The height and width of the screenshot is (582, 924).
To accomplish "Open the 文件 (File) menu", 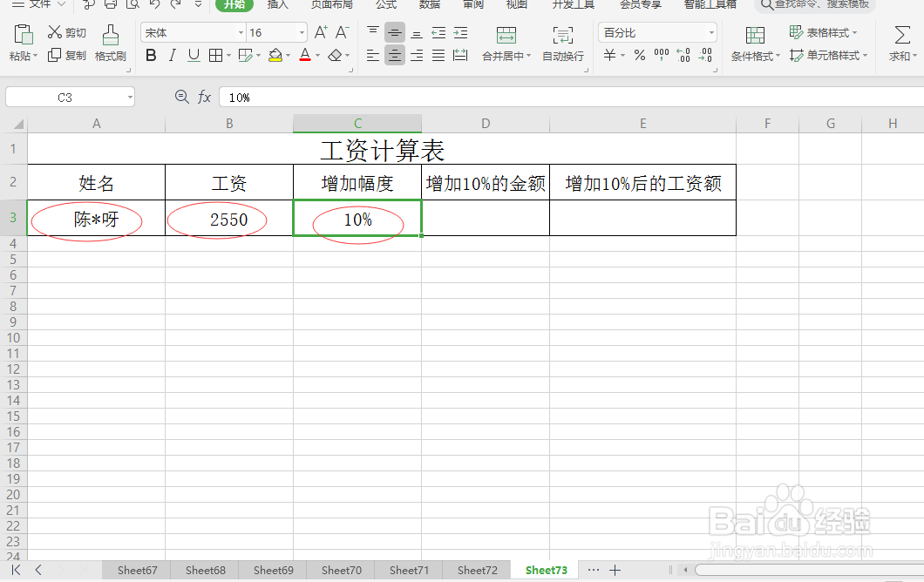I will (x=39, y=4).
